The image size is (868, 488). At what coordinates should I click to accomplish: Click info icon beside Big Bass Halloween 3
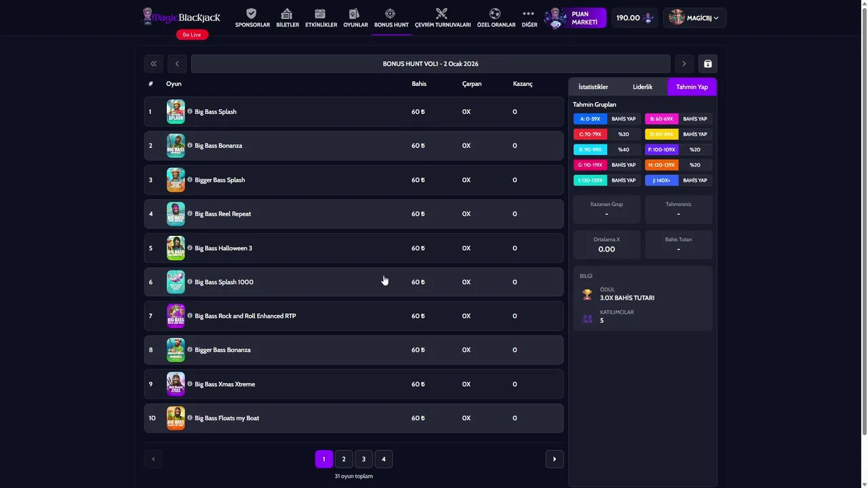click(190, 247)
